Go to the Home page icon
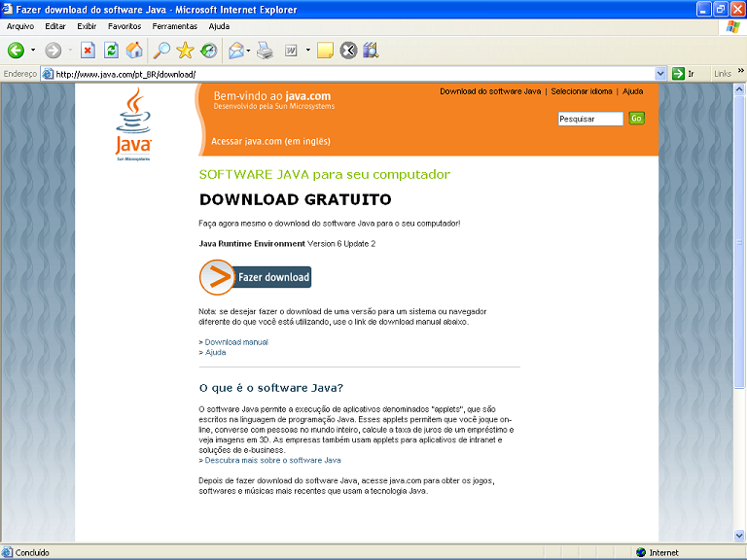The height and width of the screenshot is (560, 747). coord(134,51)
